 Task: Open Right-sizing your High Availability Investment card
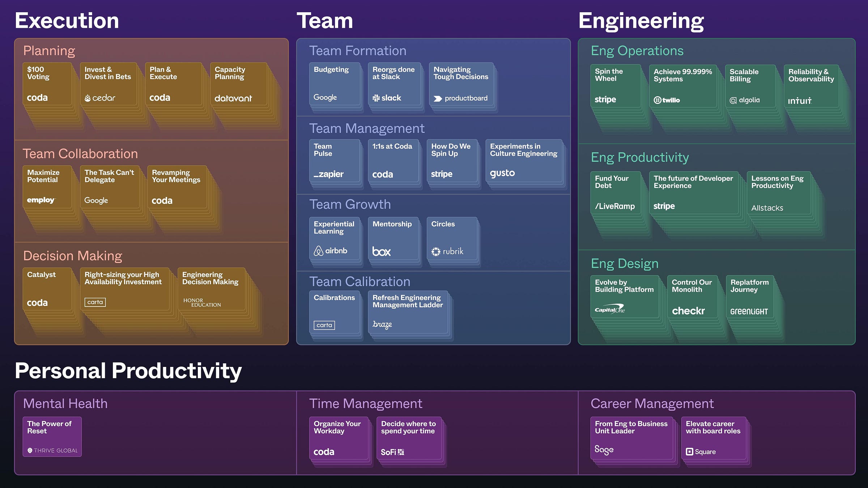coord(125,289)
